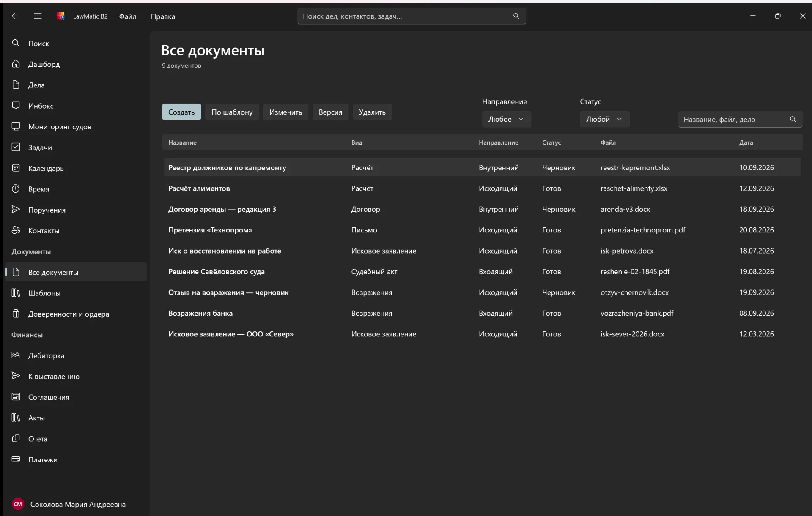Sort by the Дата column header
The height and width of the screenshot is (516, 812).
coord(746,142)
